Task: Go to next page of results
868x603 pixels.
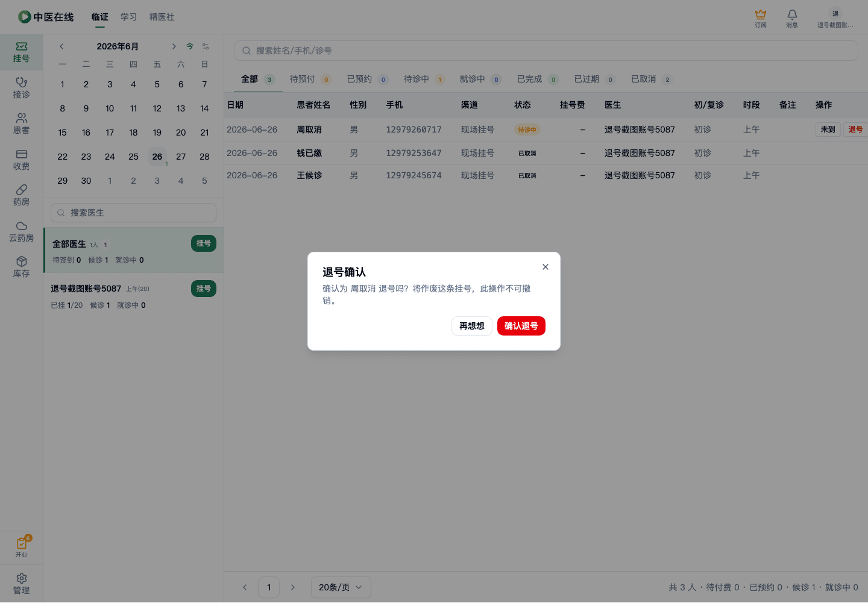Action: coord(293,587)
